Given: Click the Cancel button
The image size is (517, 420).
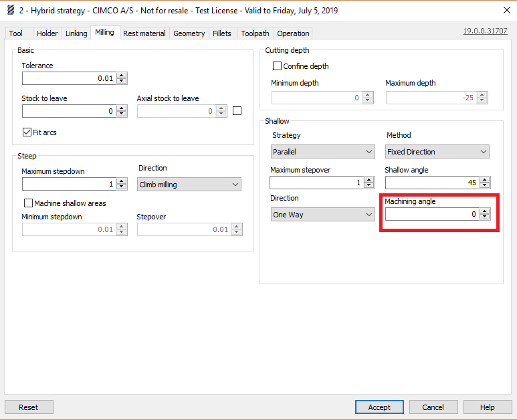Looking at the screenshot, I should click(433, 407).
